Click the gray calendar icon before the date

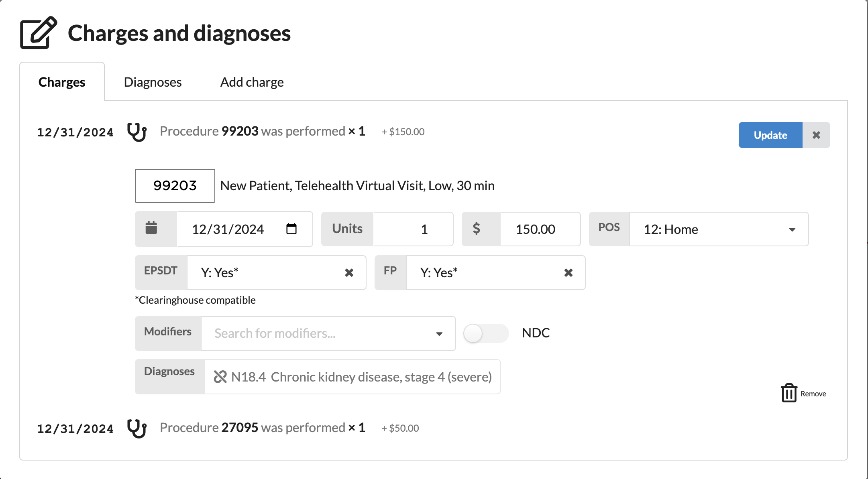[x=151, y=228]
